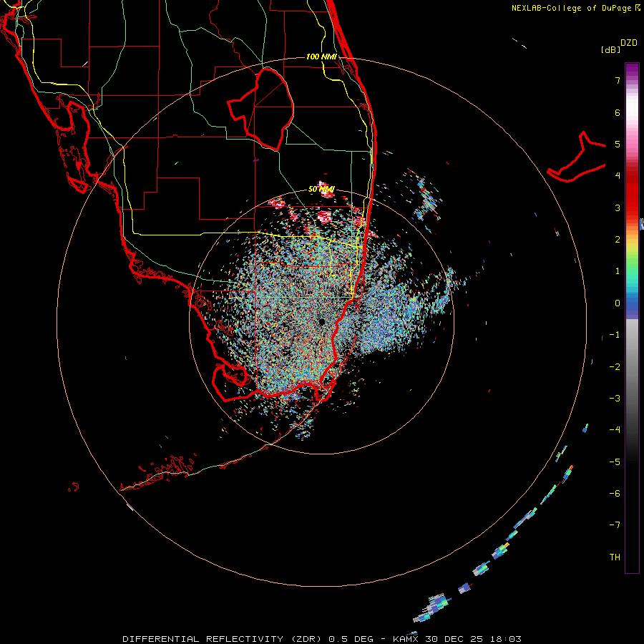Select the 100 NMI range ring label
This screenshot has height=644, width=644.
pos(321,57)
